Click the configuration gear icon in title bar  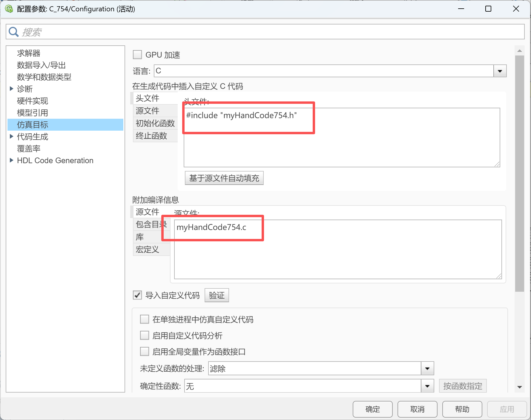9,9
